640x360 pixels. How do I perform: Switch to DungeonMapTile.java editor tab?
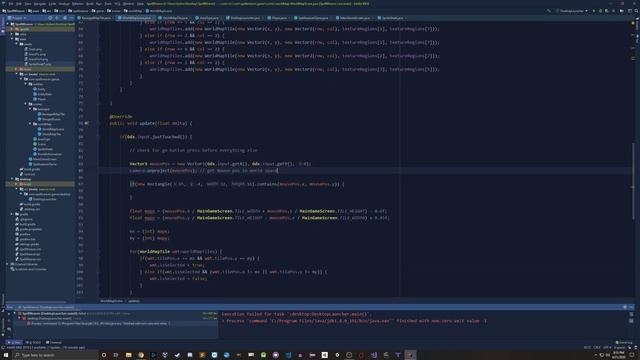coord(94,18)
